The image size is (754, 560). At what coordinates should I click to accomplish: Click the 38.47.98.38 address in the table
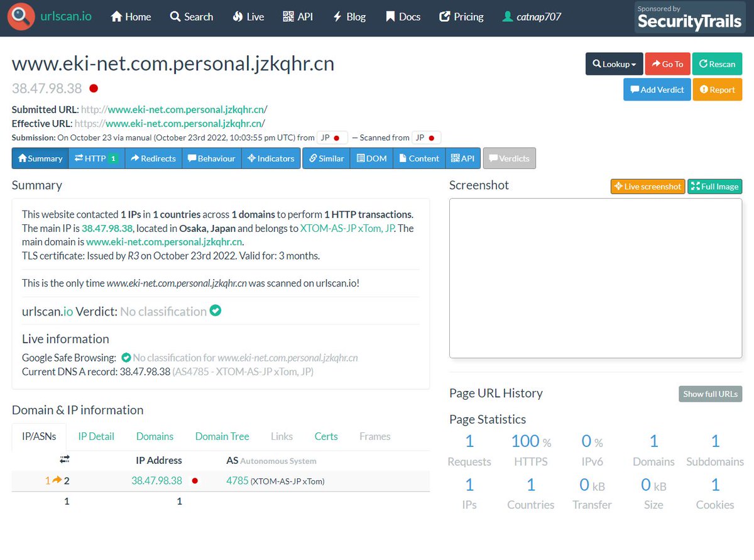[x=156, y=481]
